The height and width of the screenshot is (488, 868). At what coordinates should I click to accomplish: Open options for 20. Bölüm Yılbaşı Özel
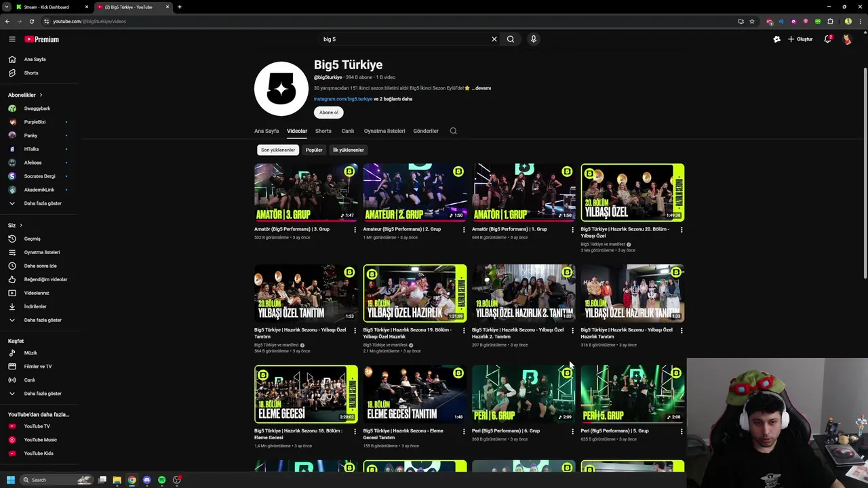pyautogui.click(x=682, y=230)
